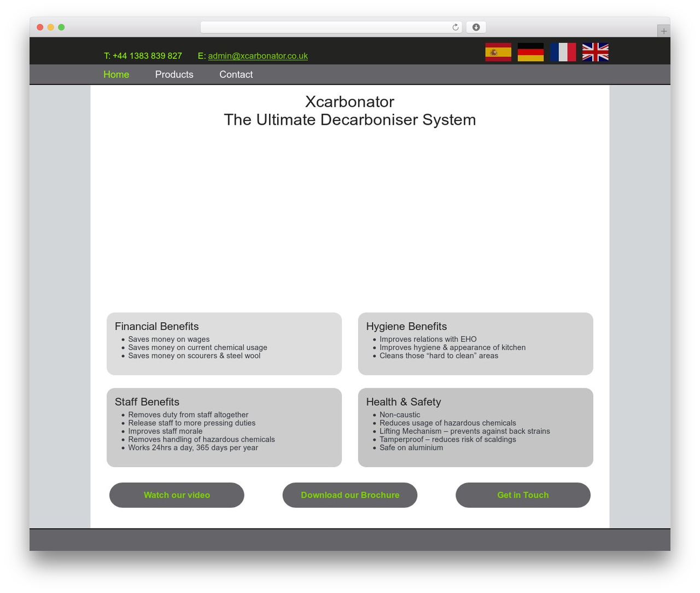The height and width of the screenshot is (593, 700).
Task: Select the Health & Safety heading
Action: coord(404,402)
